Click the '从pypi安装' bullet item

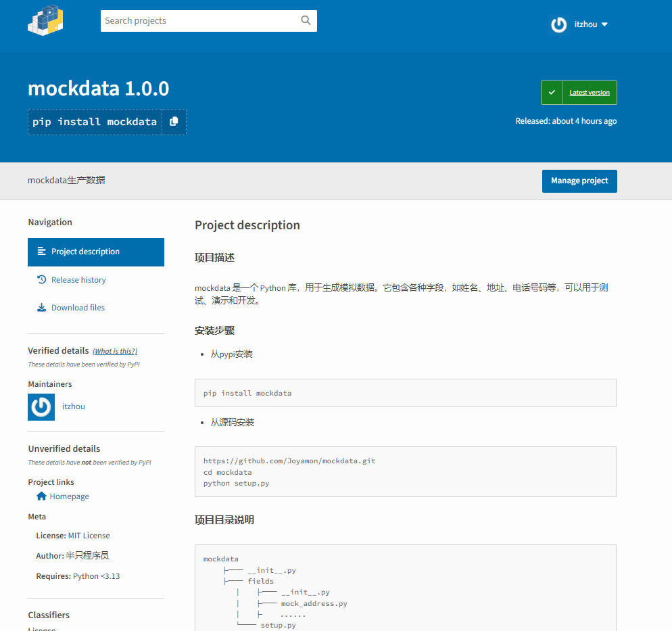231,354
